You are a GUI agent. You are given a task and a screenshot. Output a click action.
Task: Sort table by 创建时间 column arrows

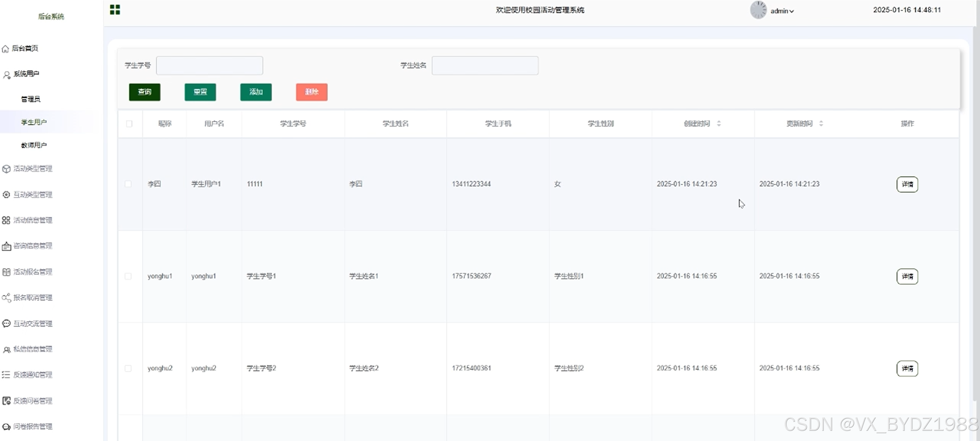click(x=719, y=123)
